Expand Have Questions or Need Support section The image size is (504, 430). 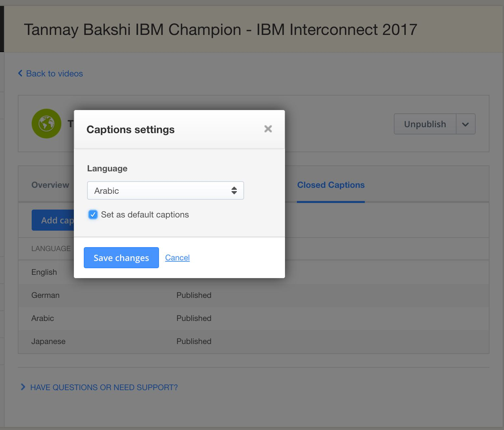[104, 387]
